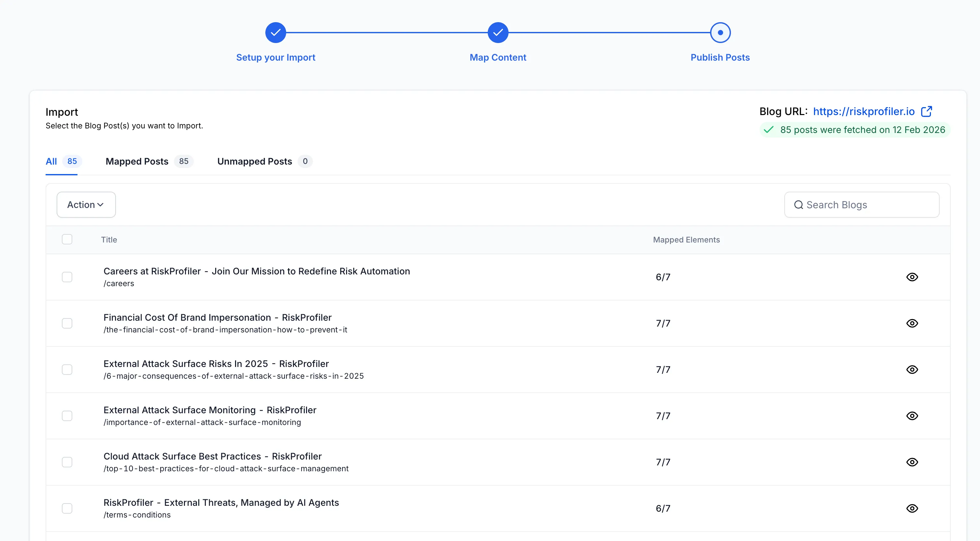Open preview for Careers at RiskProfiler post
The width and height of the screenshot is (980, 541).
[912, 277]
